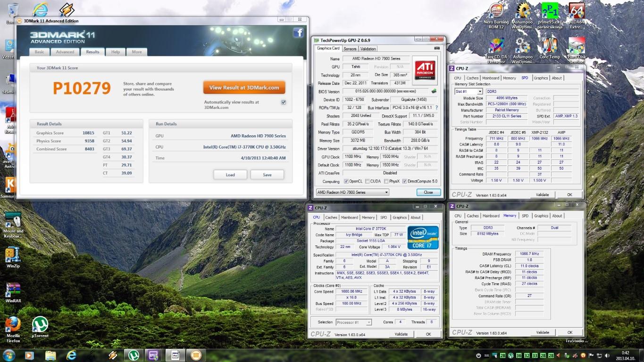644x362 pixels.
Task: Open About tab in CPU-Z CPU window
Action: coord(416,218)
